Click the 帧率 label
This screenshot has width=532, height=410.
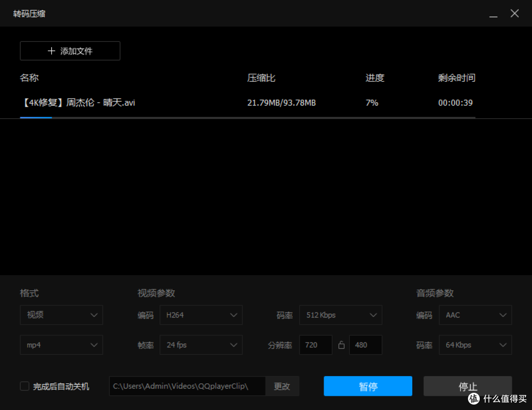tap(145, 345)
